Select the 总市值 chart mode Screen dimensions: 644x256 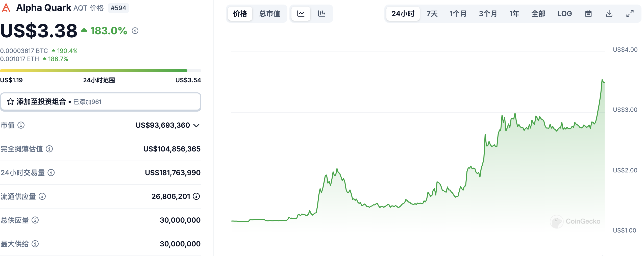tap(269, 14)
